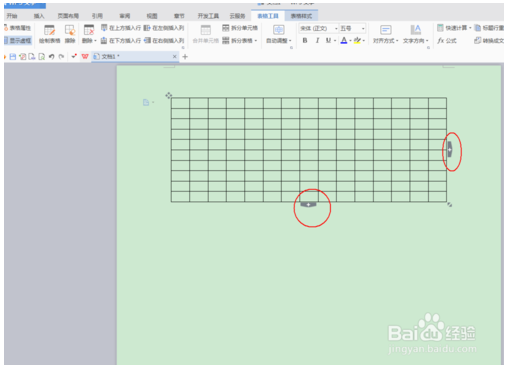Close the 文档1 document tab
506x365 pixels.
(x=174, y=57)
